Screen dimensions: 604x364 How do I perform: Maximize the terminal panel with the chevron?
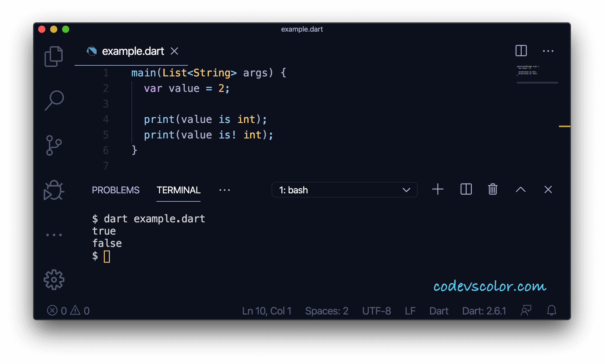pos(521,189)
